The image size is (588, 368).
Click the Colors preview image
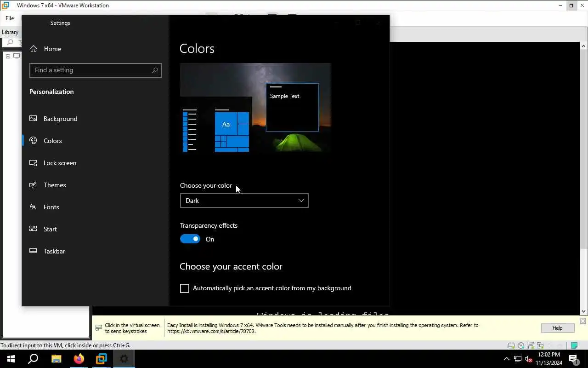click(x=255, y=108)
